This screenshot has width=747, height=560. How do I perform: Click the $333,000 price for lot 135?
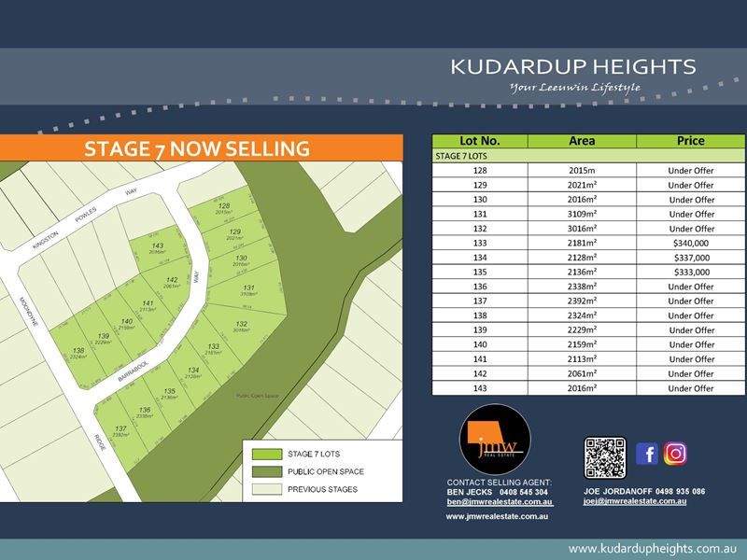pyautogui.click(x=691, y=273)
